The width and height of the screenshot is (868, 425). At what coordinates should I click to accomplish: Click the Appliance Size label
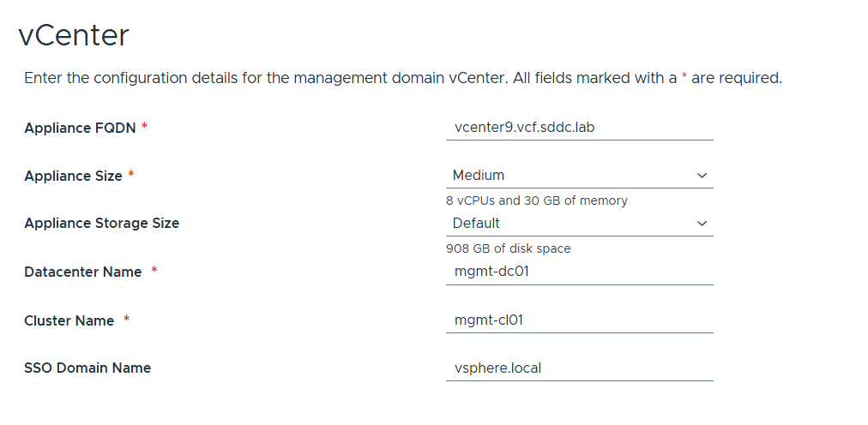click(x=73, y=176)
